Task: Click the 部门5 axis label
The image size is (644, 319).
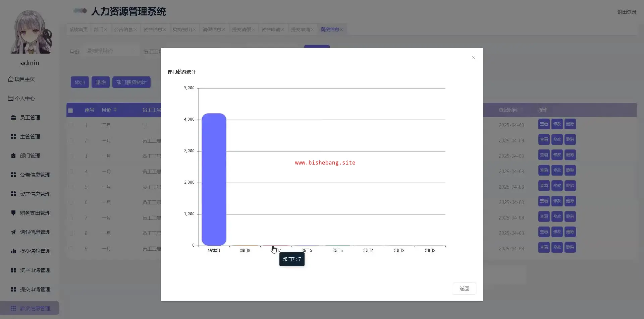Action: tap(337, 251)
